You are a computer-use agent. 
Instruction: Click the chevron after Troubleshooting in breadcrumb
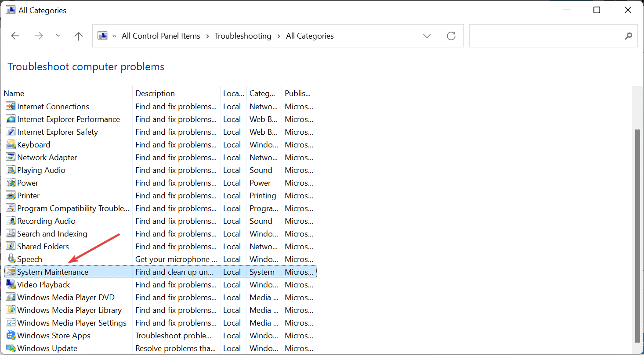pyautogui.click(x=279, y=36)
